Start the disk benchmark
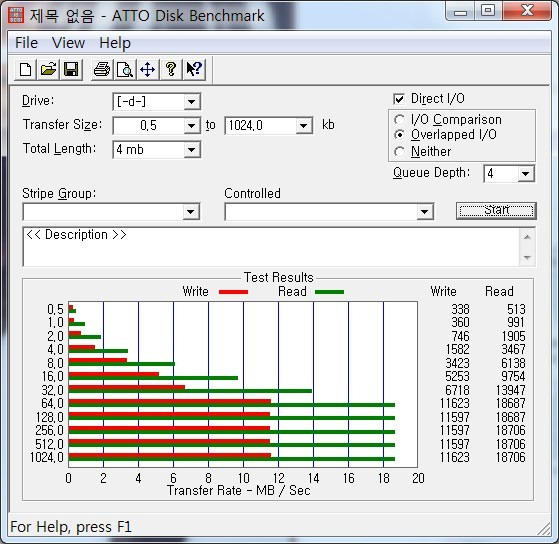 pyautogui.click(x=496, y=211)
